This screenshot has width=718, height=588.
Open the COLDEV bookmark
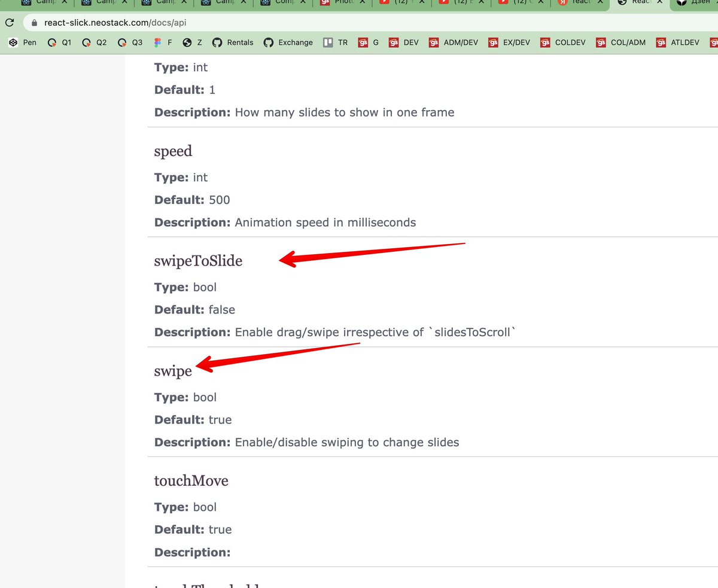[563, 42]
